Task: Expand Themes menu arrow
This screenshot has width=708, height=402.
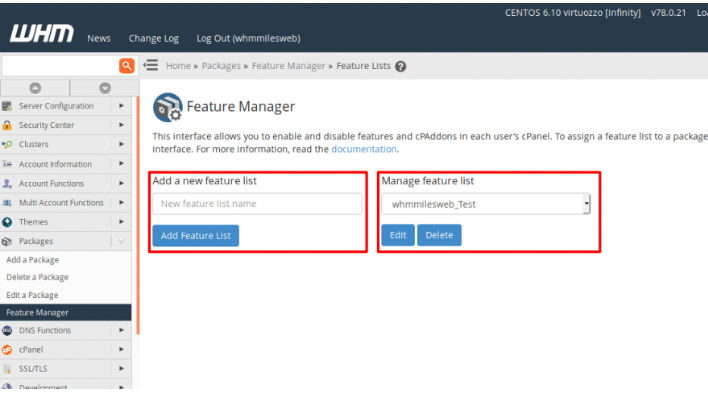Action: (121, 222)
